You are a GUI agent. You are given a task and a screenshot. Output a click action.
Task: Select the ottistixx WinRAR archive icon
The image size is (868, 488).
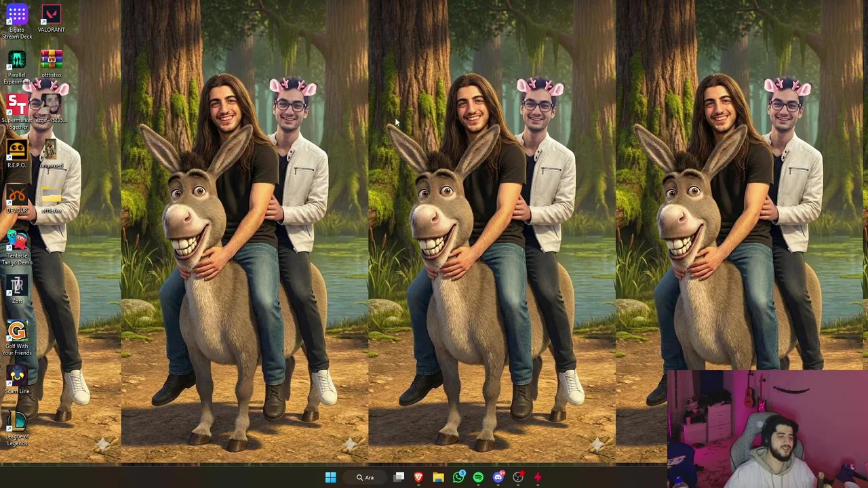pyautogui.click(x=52, y=64)
